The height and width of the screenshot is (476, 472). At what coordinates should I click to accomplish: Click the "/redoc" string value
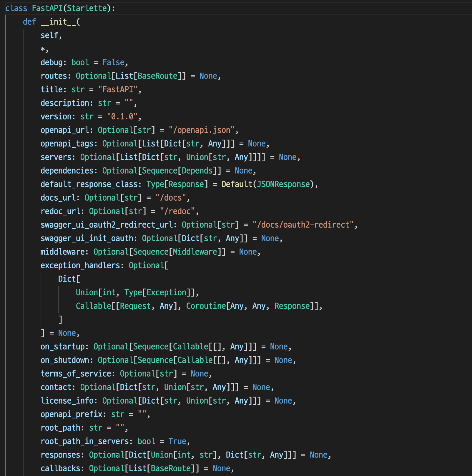pyautogui.click(x=177, y=211)
